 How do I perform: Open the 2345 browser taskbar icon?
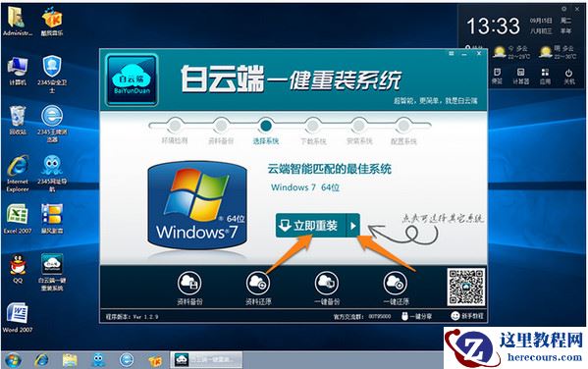coord(127,360)
